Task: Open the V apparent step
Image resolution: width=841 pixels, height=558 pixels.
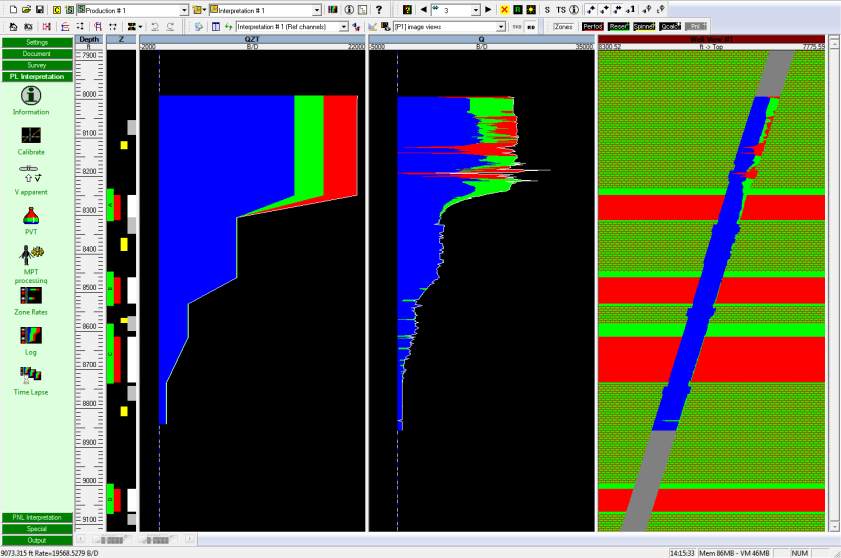Action: pyautogui.click(x=31, y=180)
